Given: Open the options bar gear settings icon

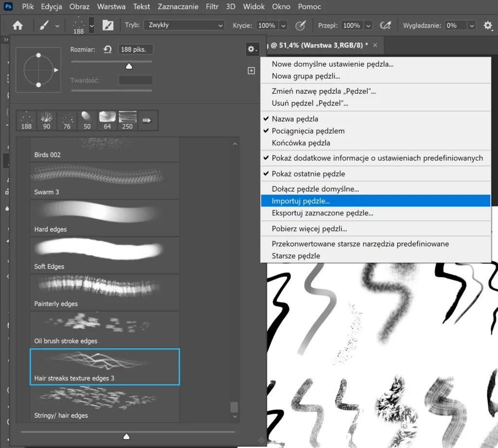Looking at the screenshot, I should click(x=488, y=25).
